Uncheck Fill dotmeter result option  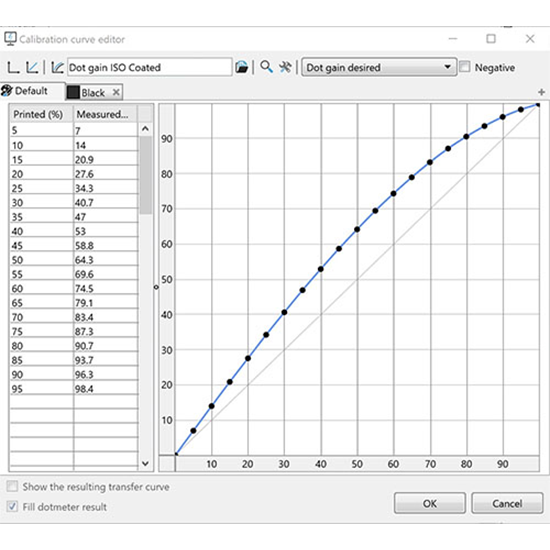tap(12, 506)
